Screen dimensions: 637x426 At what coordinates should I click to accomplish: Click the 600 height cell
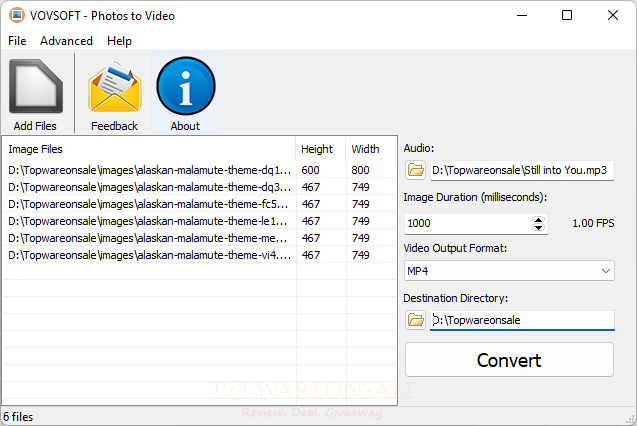(310, 170)
